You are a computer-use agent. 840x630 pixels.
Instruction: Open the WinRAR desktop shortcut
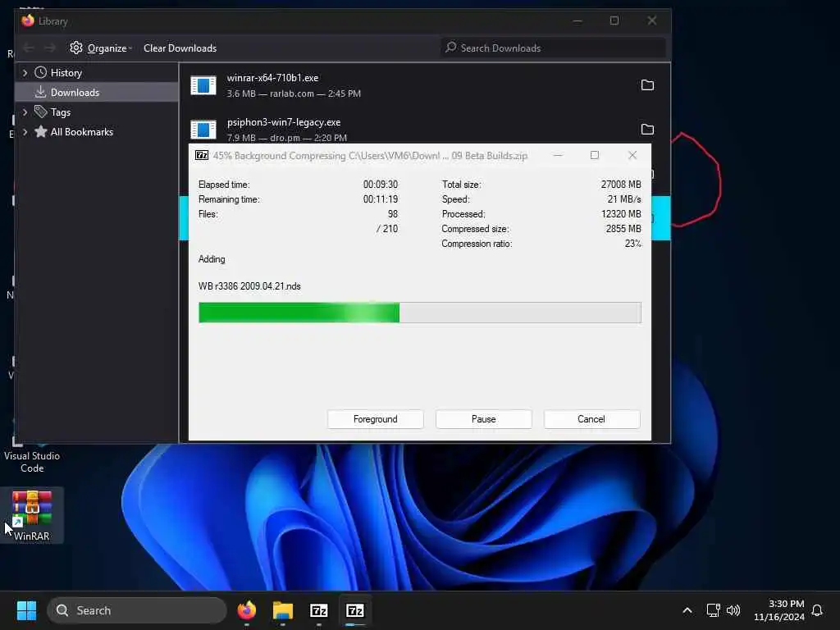(32, 515)
